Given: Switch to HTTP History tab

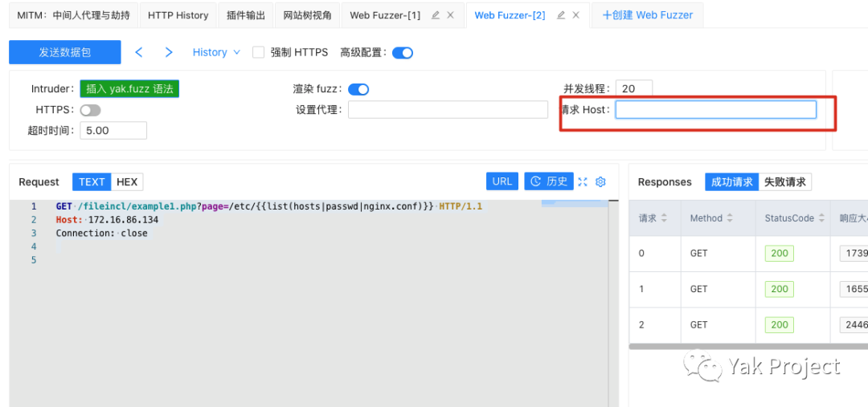Looking at the screenshot, I should [178, 15].
